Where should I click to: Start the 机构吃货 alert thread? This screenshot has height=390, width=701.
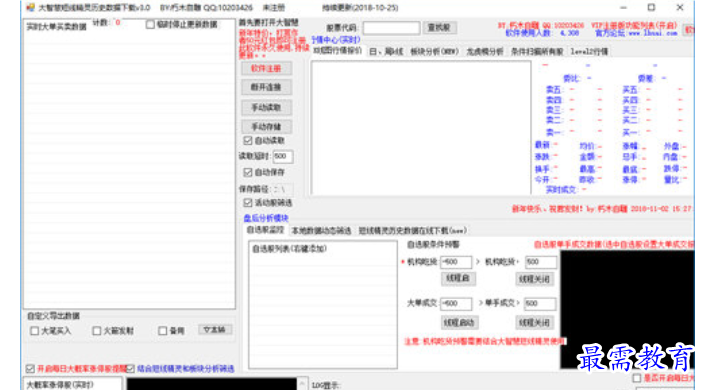coord(458,278)
